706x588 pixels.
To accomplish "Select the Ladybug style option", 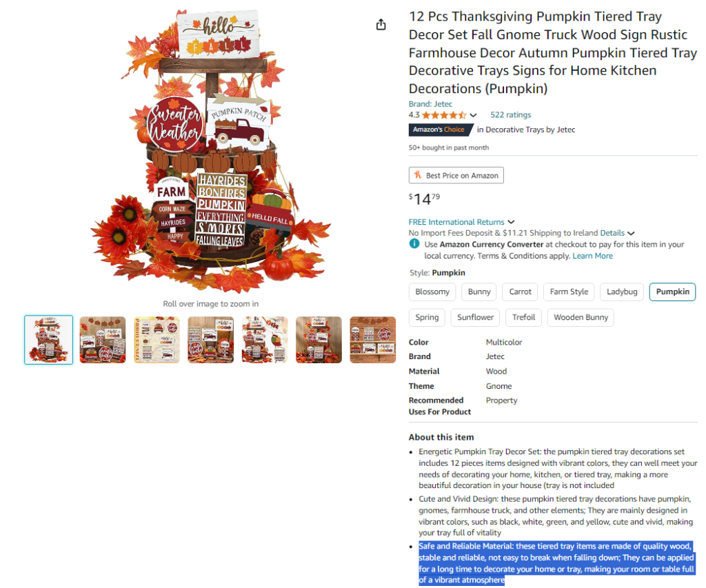I will (x=622, y=292).
